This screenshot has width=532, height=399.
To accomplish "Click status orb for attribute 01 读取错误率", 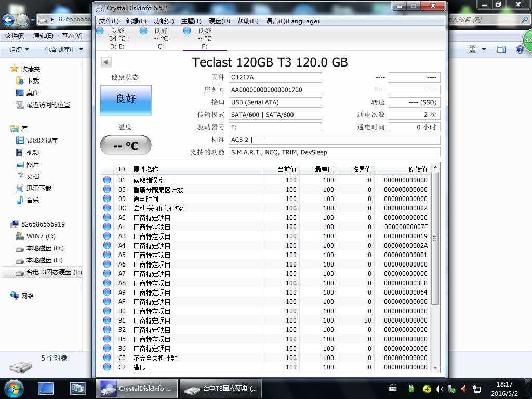I will 107,180.
